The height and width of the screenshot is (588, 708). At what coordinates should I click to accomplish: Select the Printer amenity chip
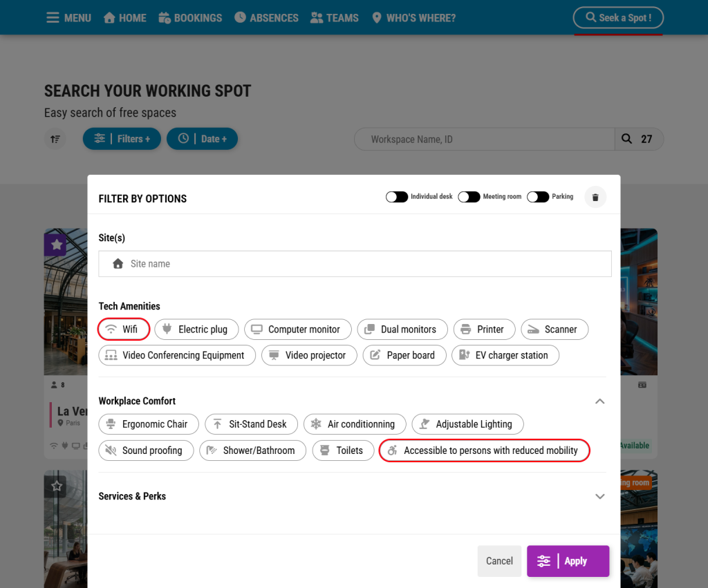click(x=484, y=330)
